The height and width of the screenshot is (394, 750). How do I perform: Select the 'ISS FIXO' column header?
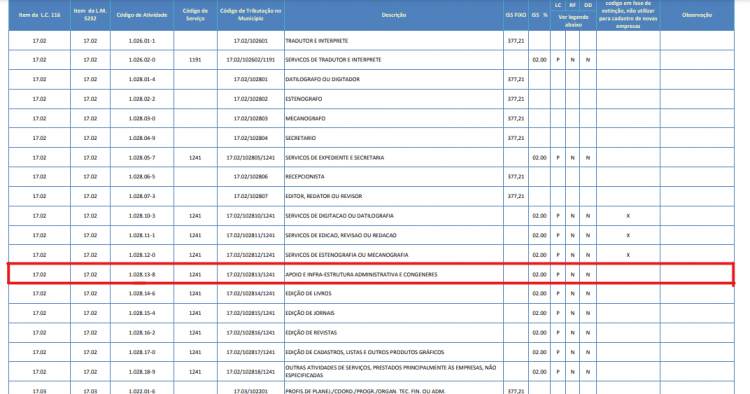pos(516,15)
